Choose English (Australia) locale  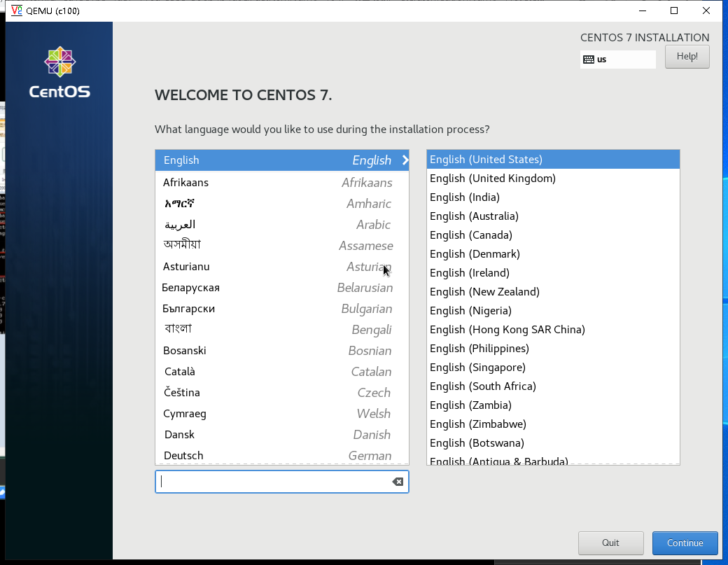tap(553, 216)
